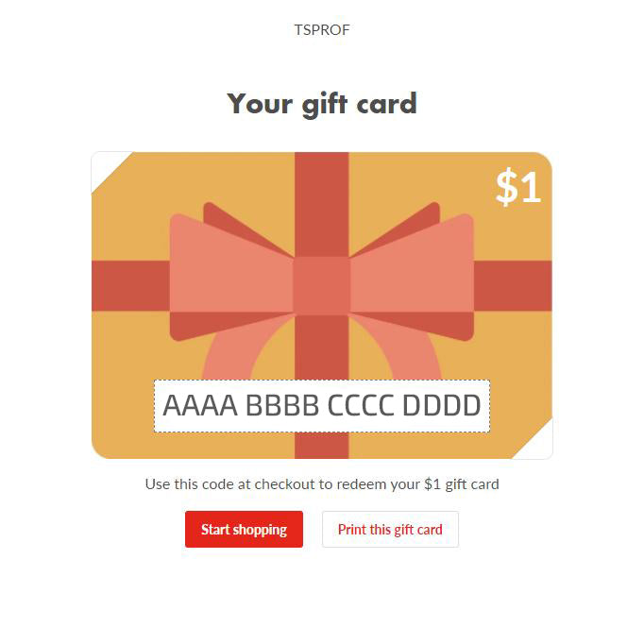Click the CCCC segment of the code

click(361, 405)
